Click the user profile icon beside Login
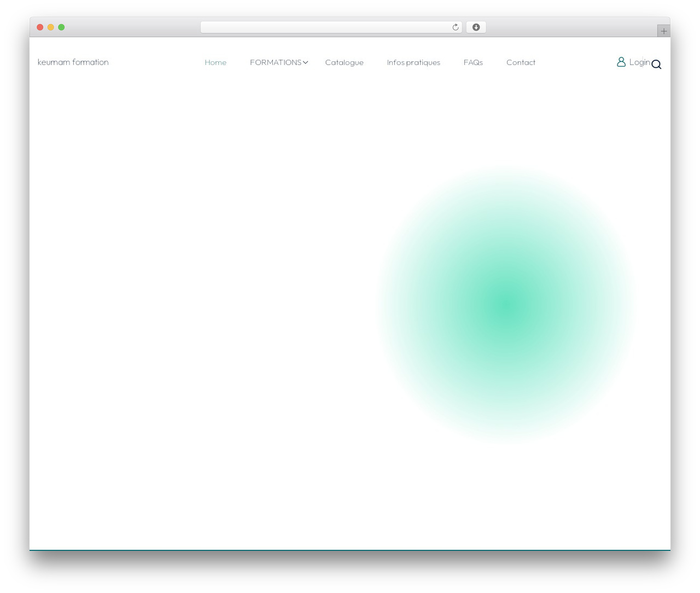The width and height of the screenshot is (700, 593). click(621, 62)
